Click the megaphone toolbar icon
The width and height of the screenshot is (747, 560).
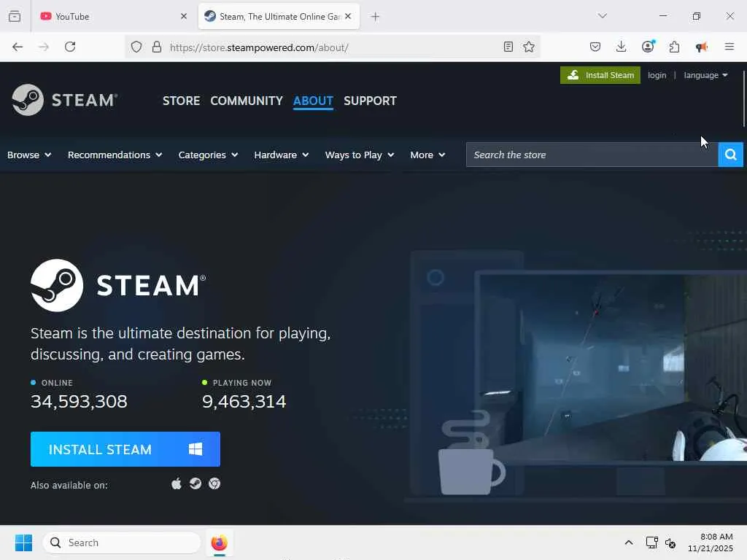point(701,47)
